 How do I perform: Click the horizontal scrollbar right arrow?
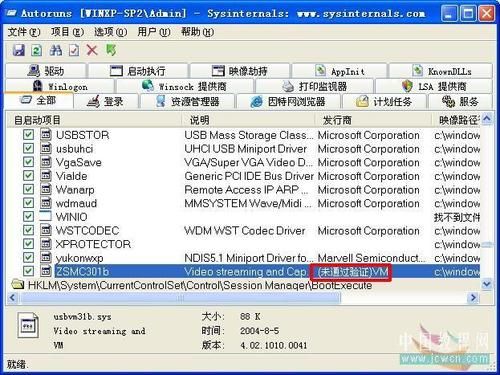tap(473, 297)
